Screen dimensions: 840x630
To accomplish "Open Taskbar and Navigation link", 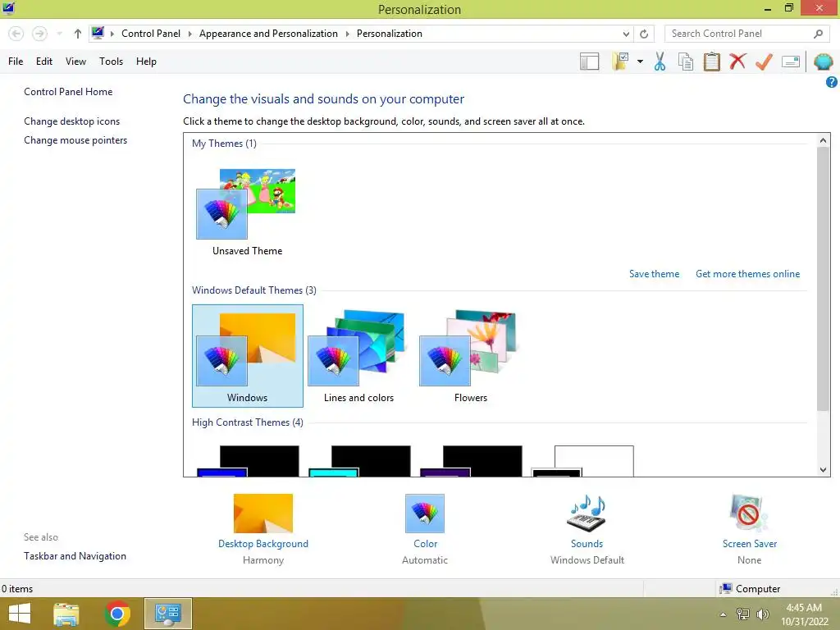I will (75, 556).
